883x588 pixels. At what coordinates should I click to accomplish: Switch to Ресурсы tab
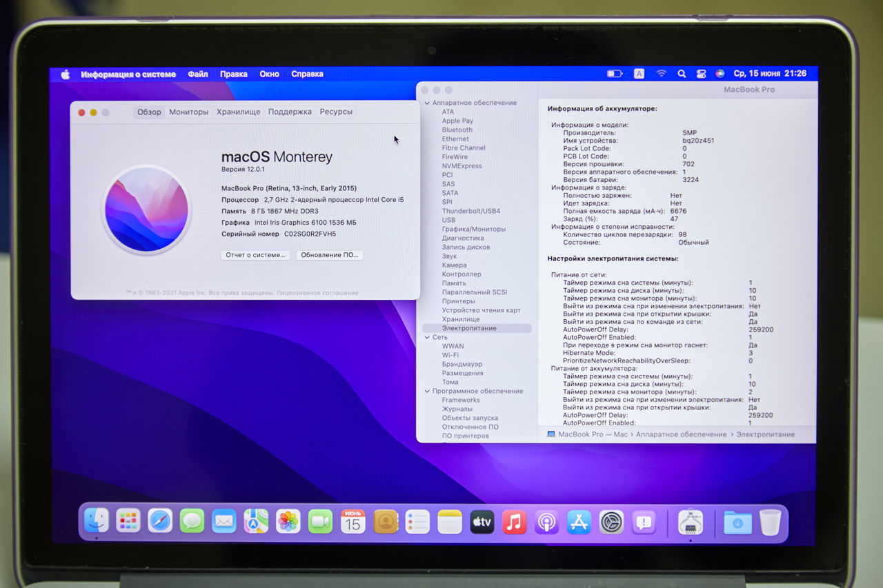(336, 112)
